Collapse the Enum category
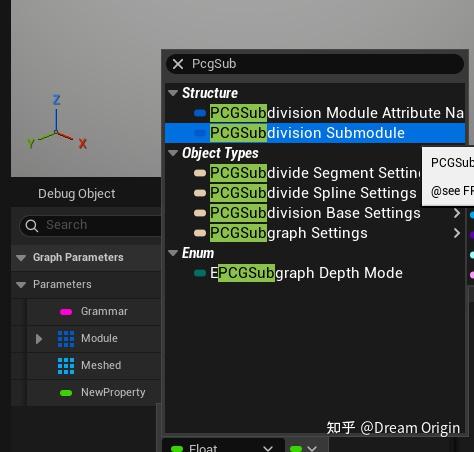 173,253
